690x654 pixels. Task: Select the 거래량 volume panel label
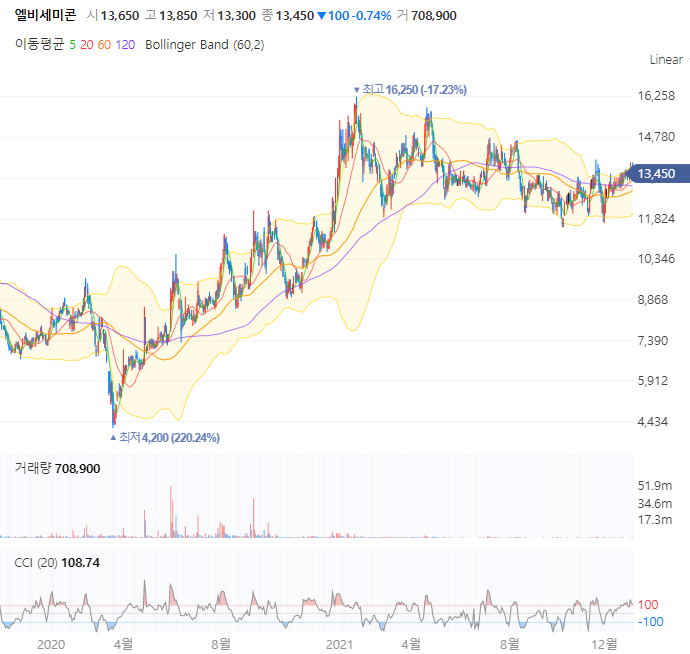click(33, 468)
